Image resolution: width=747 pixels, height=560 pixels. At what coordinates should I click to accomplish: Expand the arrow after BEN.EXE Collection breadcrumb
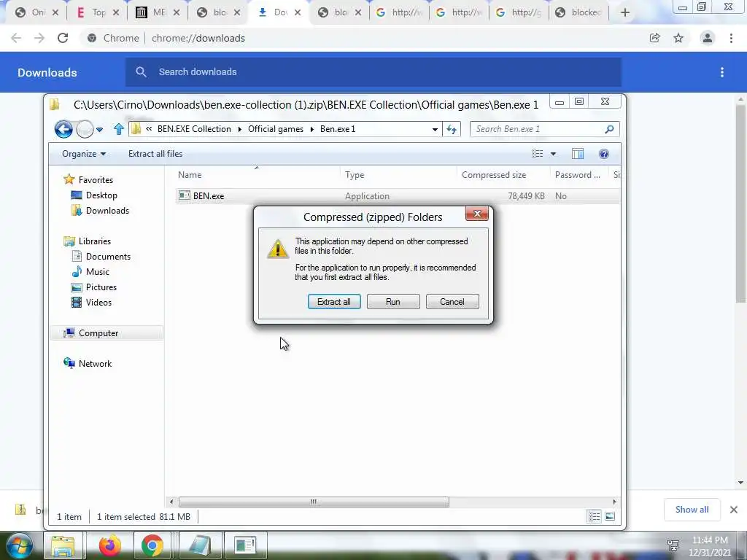239,130
